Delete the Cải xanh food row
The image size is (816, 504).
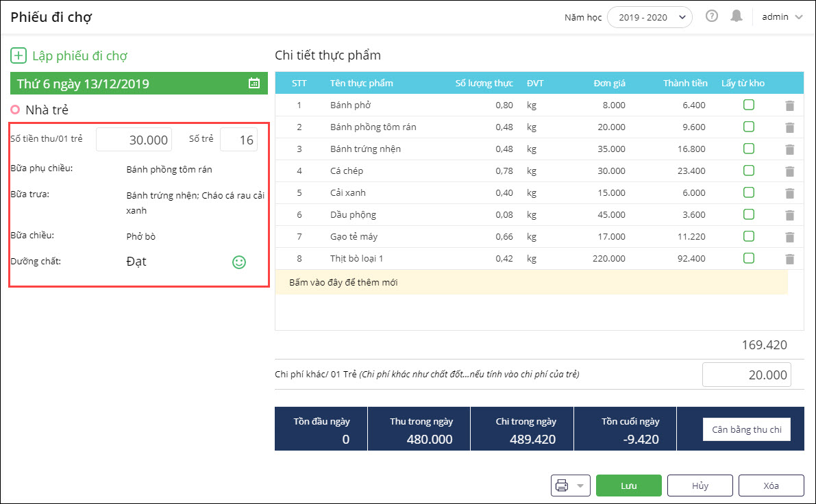[789, 193]
